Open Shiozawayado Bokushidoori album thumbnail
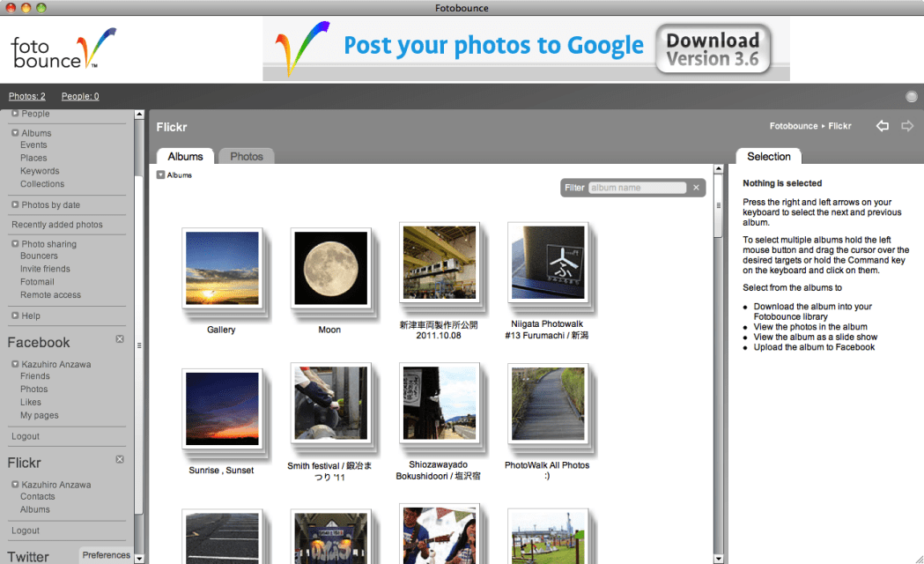The height and width of the screenshot is (564, 924). 439,403
